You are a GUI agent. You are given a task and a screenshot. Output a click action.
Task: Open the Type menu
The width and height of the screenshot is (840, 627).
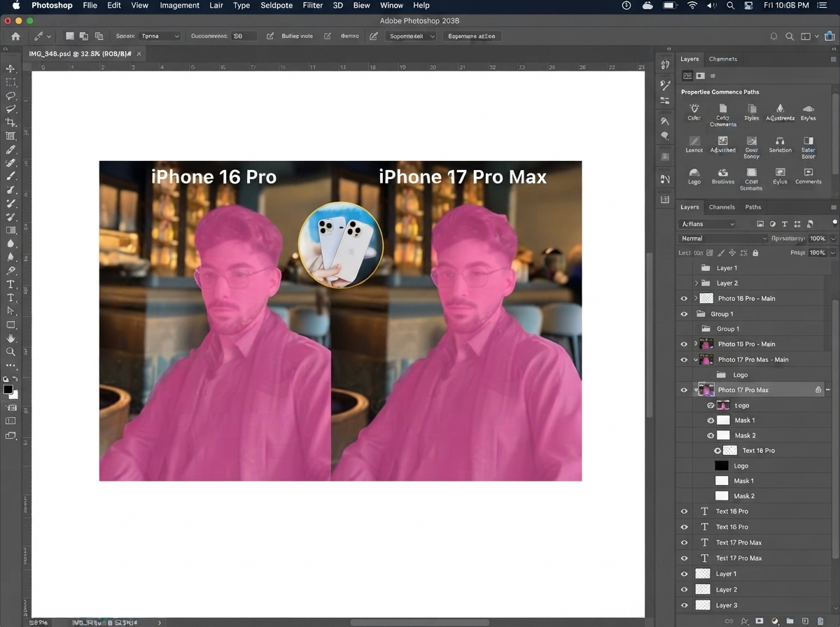(241, 6)
